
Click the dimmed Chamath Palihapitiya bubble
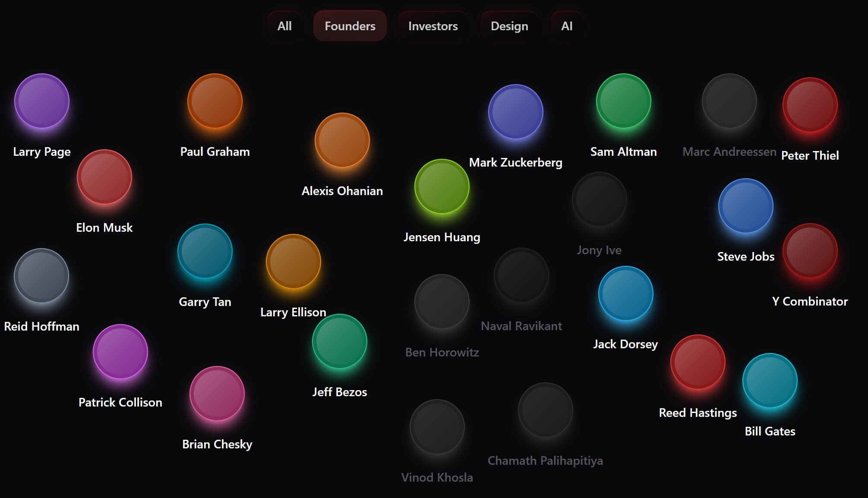pos(546,410)
